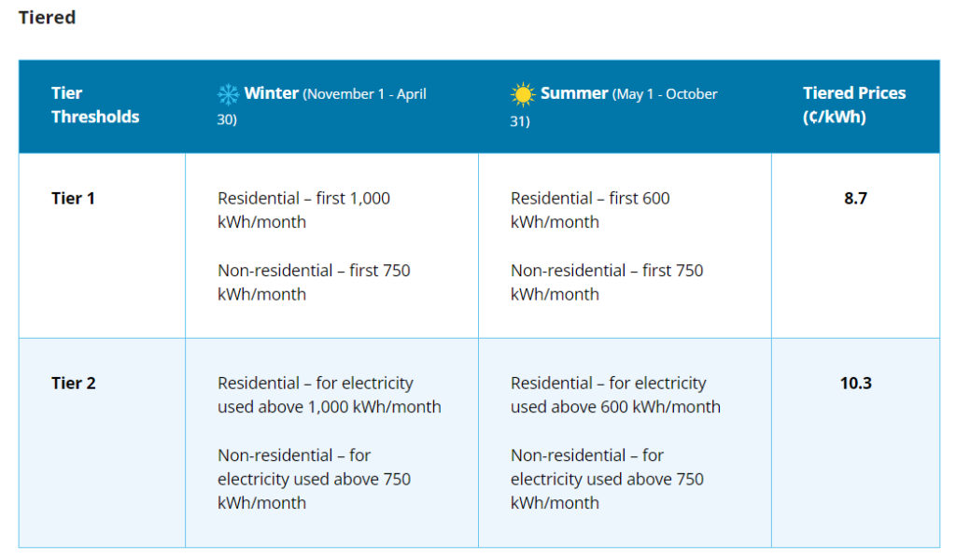Click Summer residential first 600 kWh/month text
Viewport: 956px width, 560px height.
[590, 210]
